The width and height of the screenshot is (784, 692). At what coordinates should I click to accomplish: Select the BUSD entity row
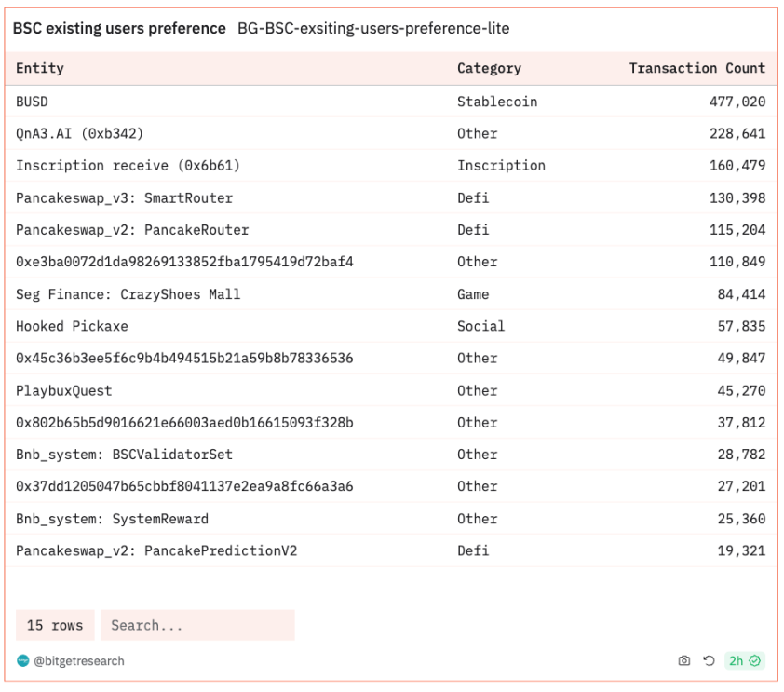pyautogui.click(x=391, y=102)
